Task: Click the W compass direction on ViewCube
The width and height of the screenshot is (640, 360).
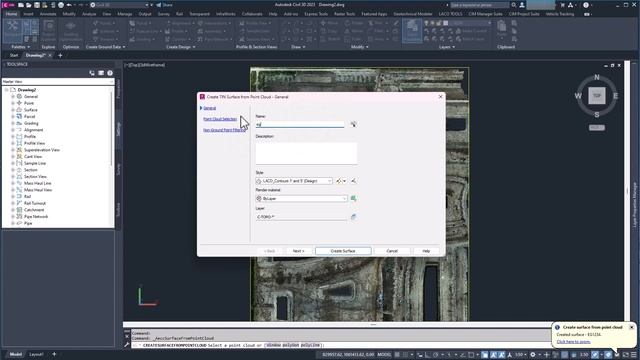Action: (578, 96)
